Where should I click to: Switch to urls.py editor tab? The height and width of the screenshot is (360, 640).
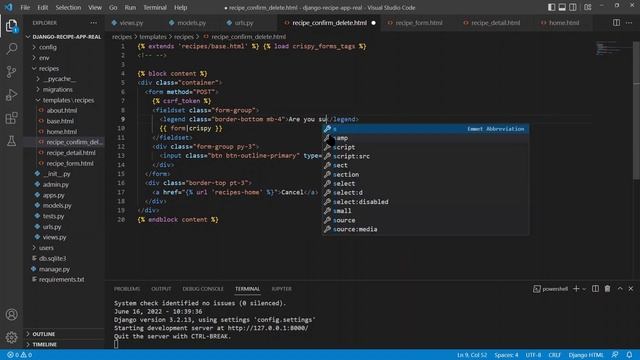244,23
